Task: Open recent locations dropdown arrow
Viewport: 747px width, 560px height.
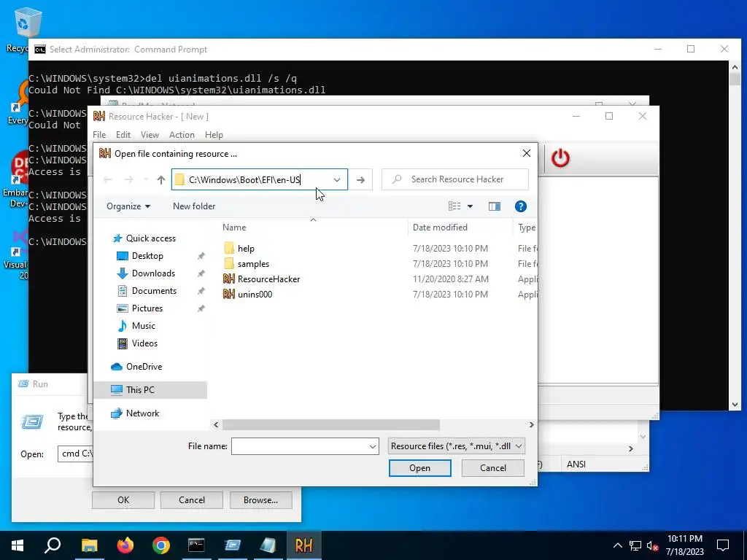Action: point(145,179)
